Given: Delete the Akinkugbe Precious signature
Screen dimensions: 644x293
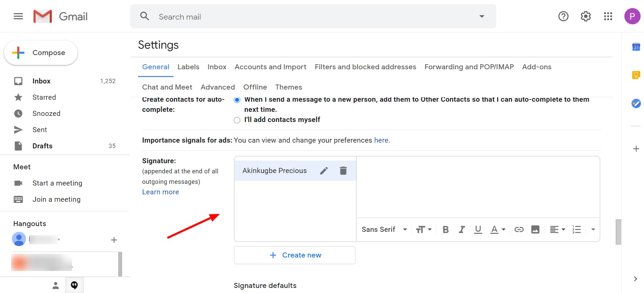Looking at the screenshot, I should click(343, 171).
